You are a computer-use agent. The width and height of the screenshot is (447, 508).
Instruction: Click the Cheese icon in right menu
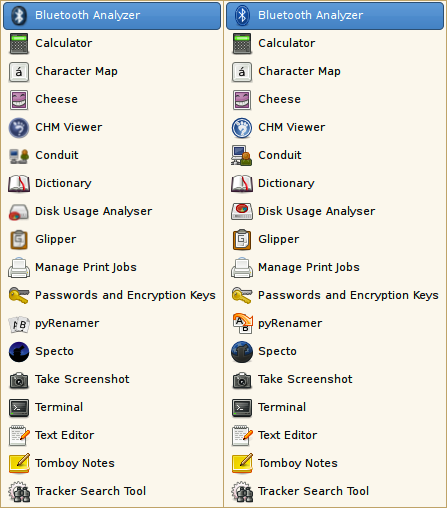coord(242,100)
